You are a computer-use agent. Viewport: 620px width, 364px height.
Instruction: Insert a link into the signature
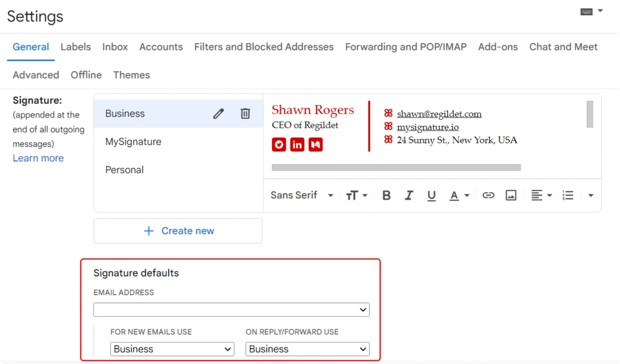click(x=488, y=195)
